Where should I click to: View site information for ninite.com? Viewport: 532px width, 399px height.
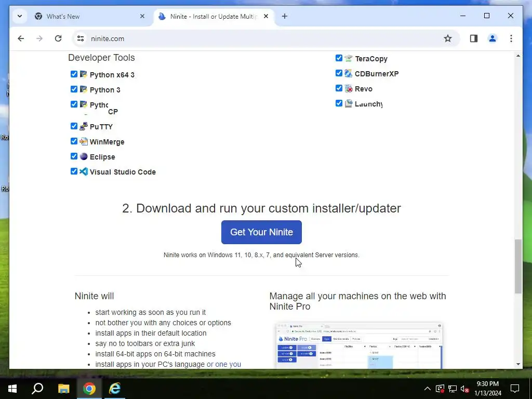tap(81, 38)
